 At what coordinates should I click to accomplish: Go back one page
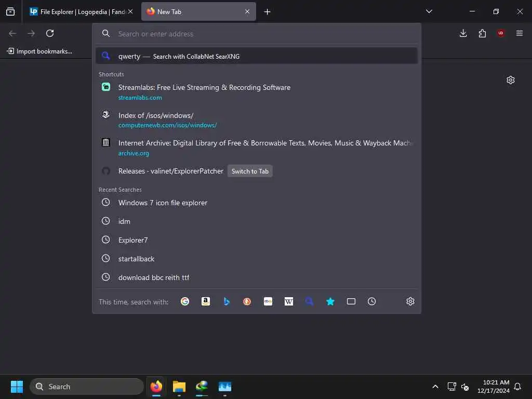12,33
